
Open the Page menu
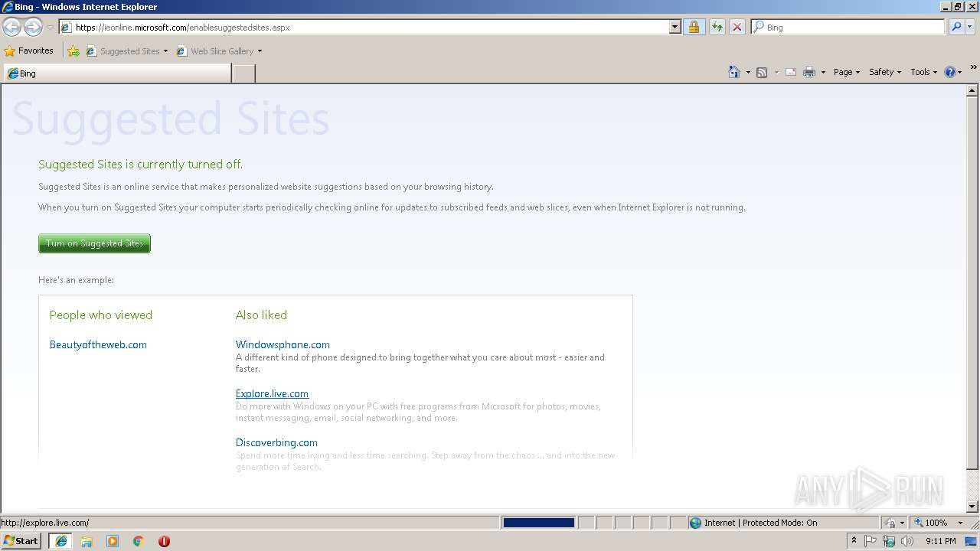(x=846, y=72)
